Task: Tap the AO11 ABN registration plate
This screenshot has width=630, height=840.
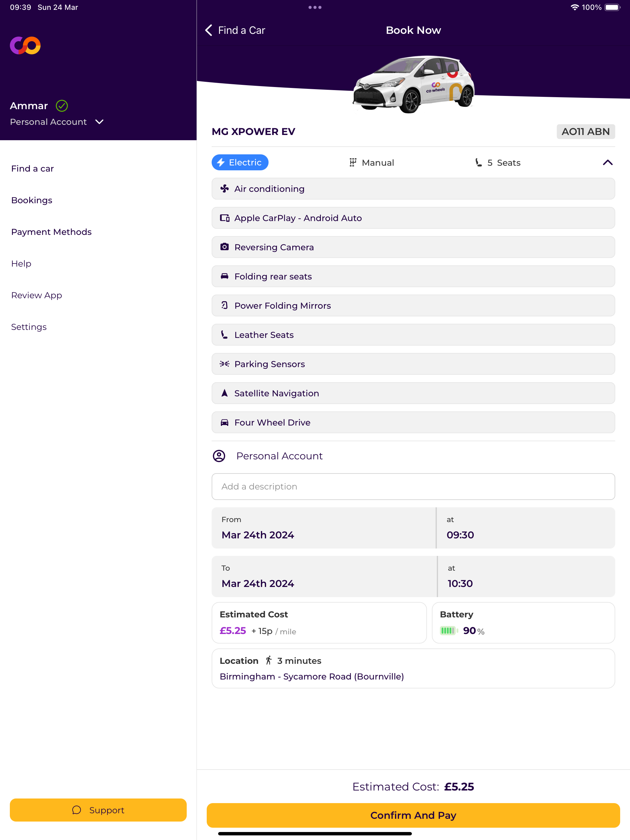Action: coord(585,132)
